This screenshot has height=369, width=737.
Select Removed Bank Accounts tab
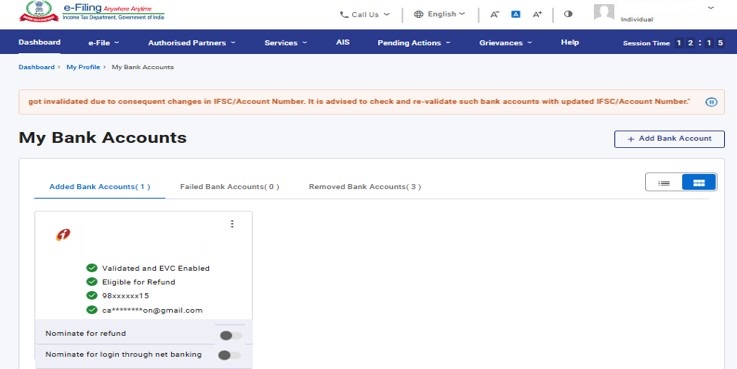pos(365,187)
